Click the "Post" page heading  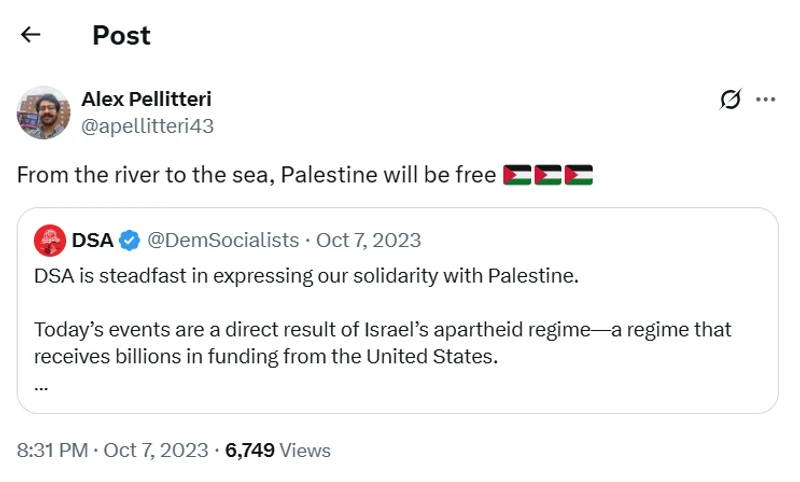point(121,35)
